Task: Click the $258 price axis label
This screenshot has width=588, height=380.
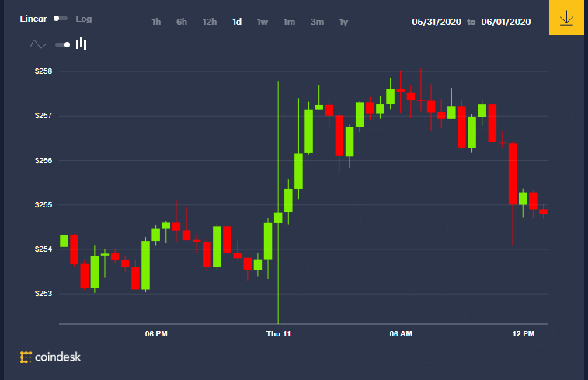Action: [x=43, y=71]
